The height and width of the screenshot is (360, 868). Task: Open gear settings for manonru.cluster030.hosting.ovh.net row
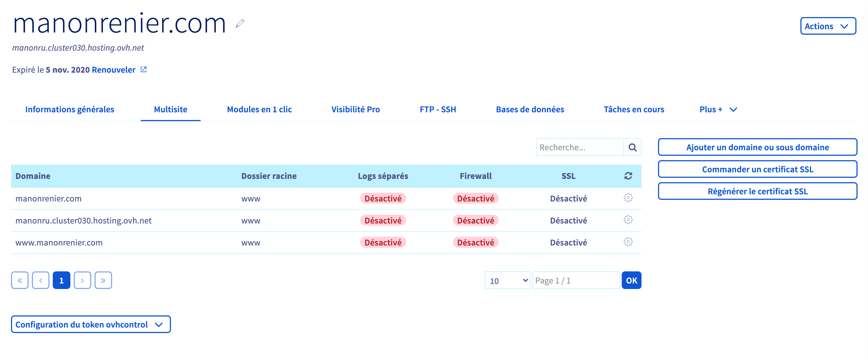click(x=628, y=220)
